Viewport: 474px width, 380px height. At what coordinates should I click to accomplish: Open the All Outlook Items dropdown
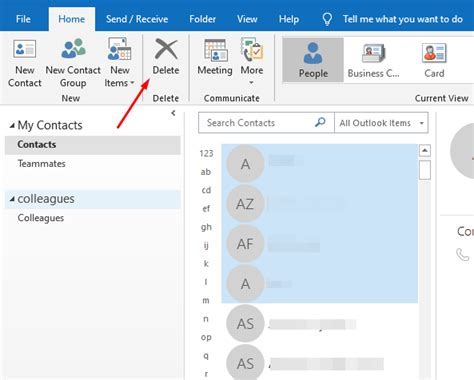[x=381, y=123]
